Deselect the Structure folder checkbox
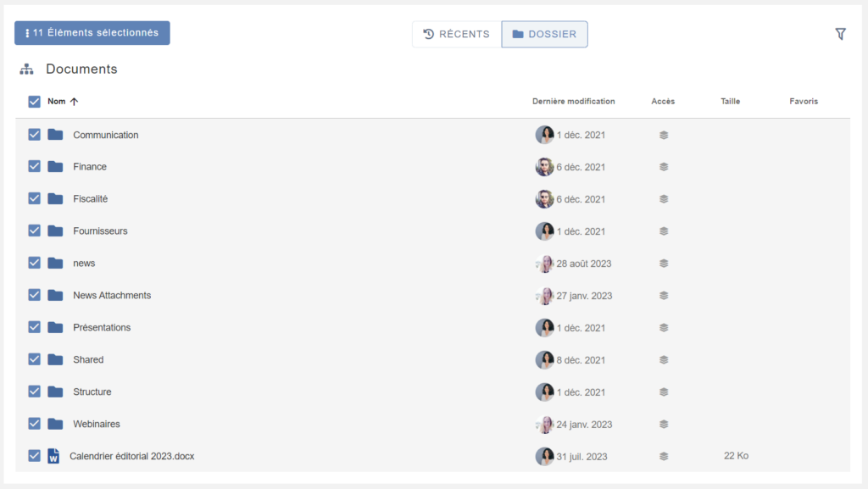 pyautogui.click(x=35, y=392)
